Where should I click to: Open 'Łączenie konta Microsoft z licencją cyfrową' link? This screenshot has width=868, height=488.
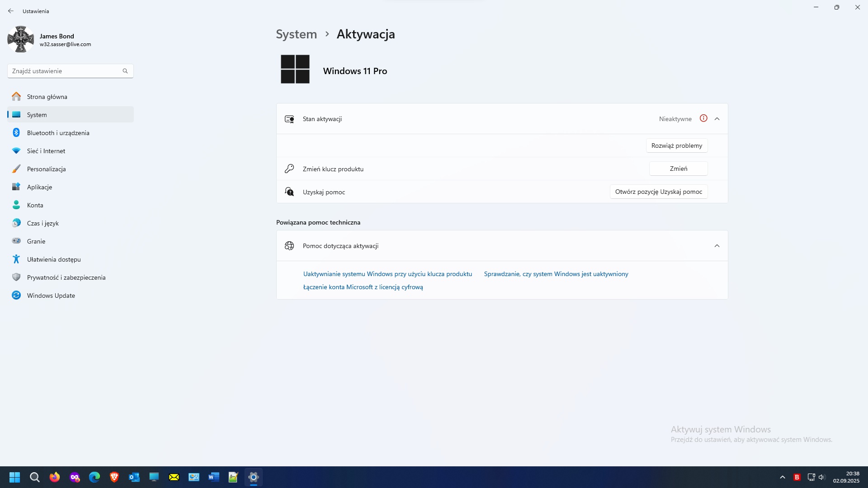(363, 287)
